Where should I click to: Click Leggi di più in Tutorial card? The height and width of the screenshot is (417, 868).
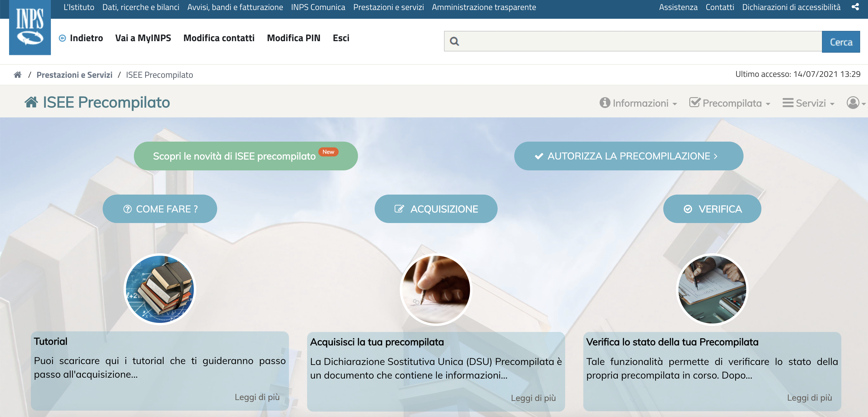257,397
